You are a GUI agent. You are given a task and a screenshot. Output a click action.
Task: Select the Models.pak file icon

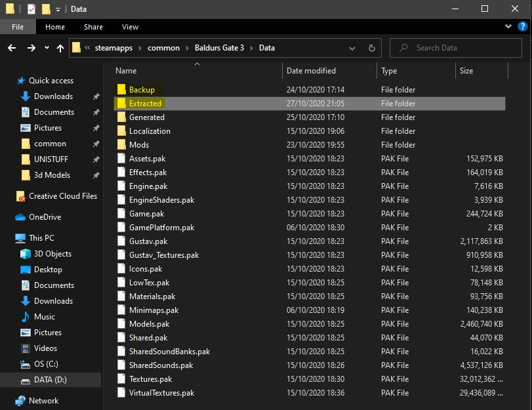click(121, 324)
